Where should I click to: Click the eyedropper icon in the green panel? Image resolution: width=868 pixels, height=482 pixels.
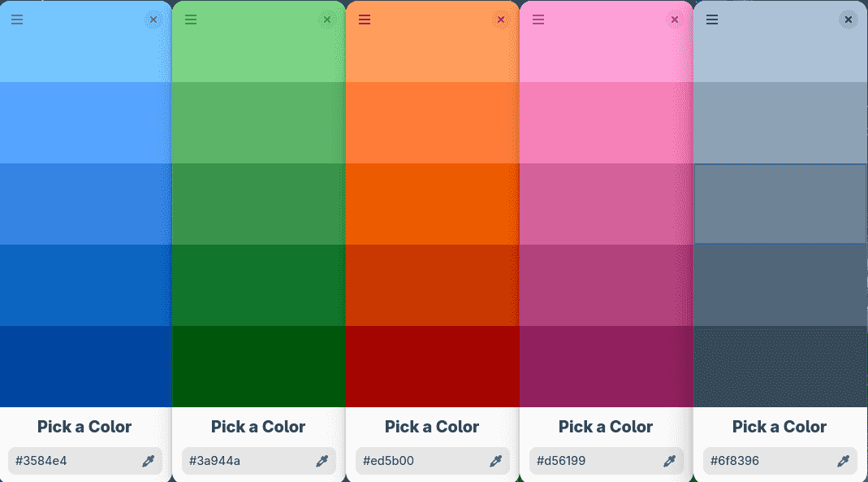coord(322,461)
